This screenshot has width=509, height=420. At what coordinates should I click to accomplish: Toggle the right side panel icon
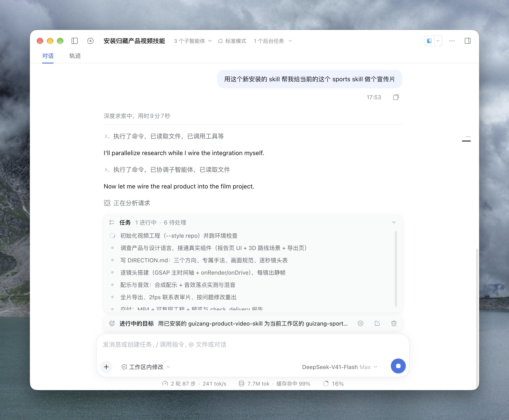point(468,41)
